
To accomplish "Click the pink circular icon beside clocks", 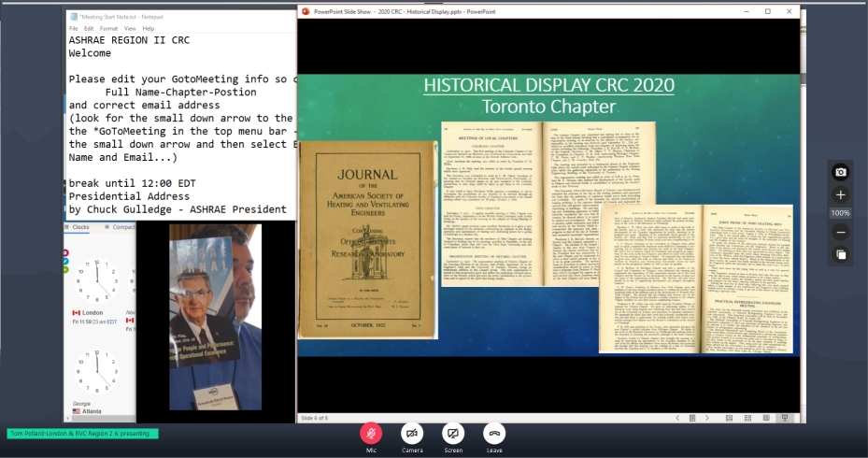I will click(x=66, y=253).
